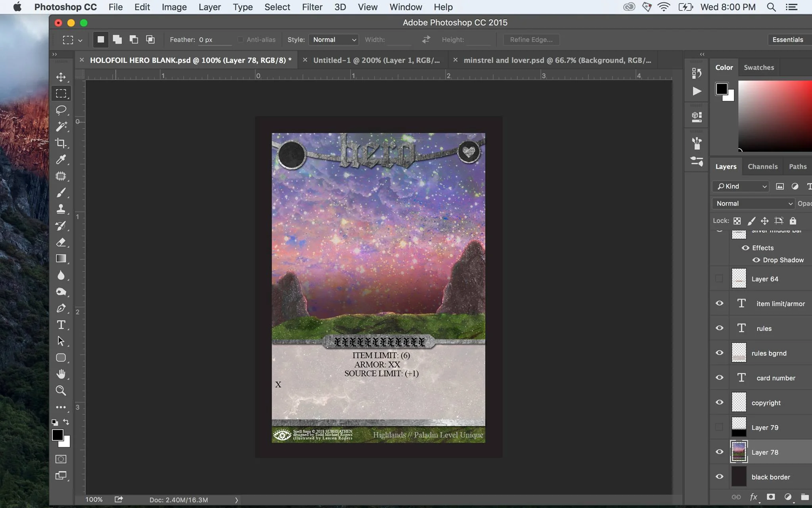Screen dimensions: 812x508
Task: Select the History Brush tool
Action: (61, 225)
